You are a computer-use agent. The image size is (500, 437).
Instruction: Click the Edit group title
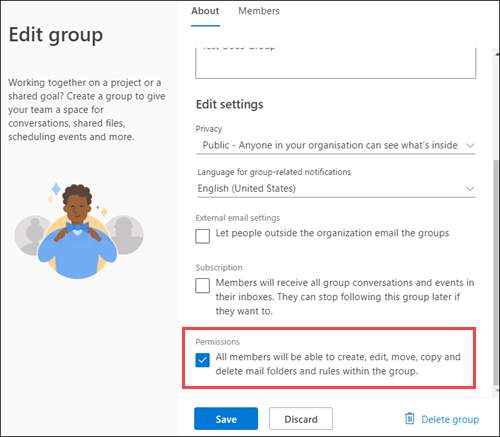[x=56, y=35]
